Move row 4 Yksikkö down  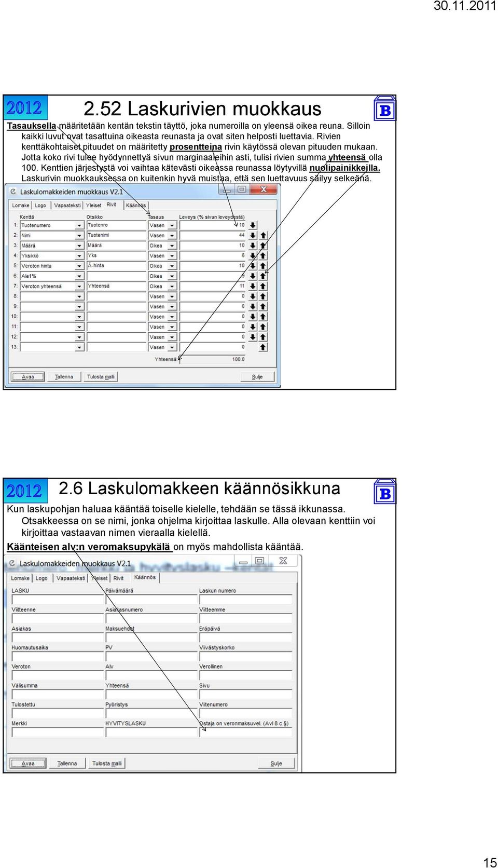coord(253,255)
